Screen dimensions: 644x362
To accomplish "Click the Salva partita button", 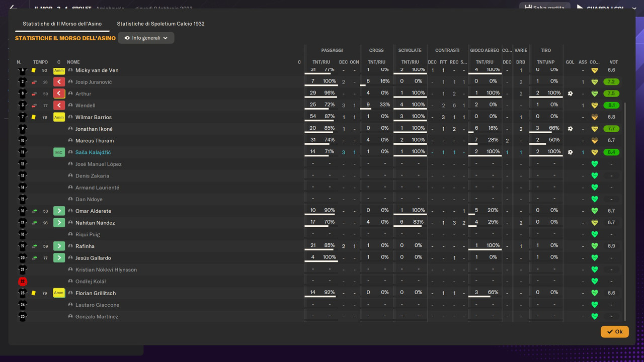I will click(x=545, y=8).
